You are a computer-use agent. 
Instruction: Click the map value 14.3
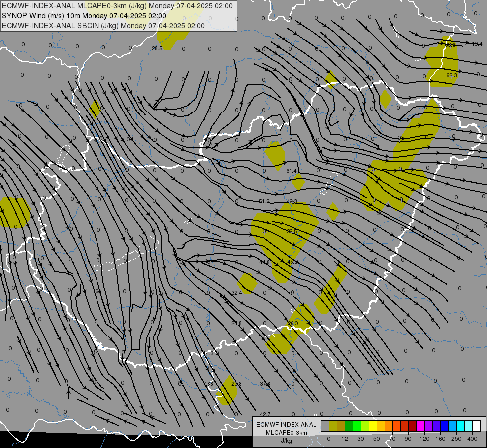point(208,354)
